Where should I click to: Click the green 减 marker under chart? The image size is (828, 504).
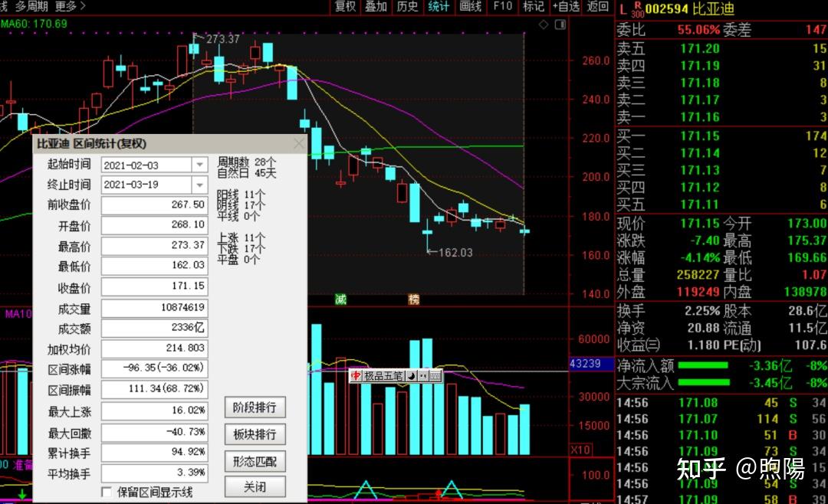[x=340, y=299]
